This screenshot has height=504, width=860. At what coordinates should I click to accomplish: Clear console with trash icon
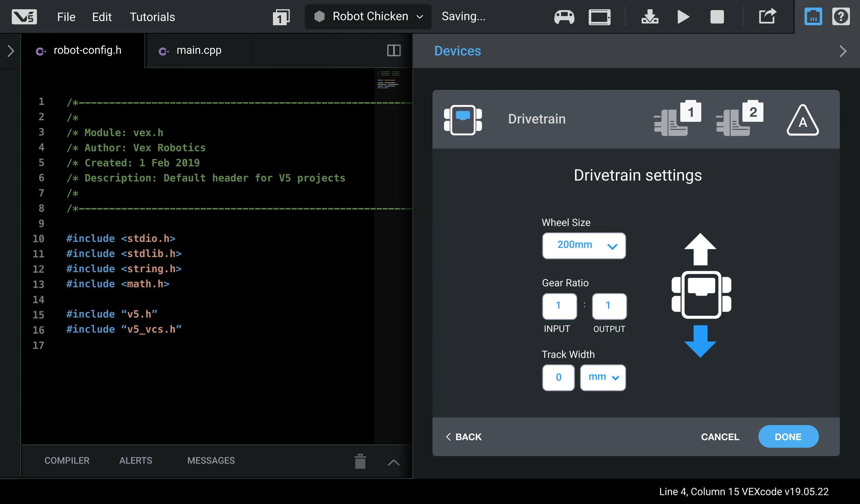coord(360,461)
